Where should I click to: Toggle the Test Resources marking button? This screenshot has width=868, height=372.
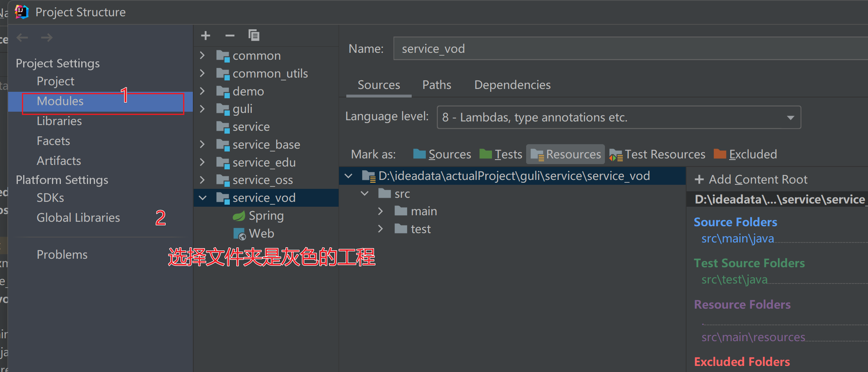pos(657,154)
